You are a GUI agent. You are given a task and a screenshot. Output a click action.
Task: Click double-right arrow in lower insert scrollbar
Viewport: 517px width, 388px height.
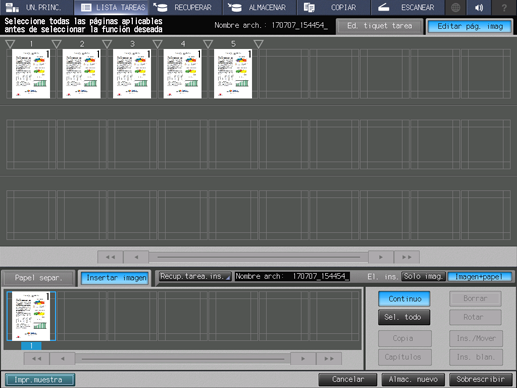coord(329,359)
